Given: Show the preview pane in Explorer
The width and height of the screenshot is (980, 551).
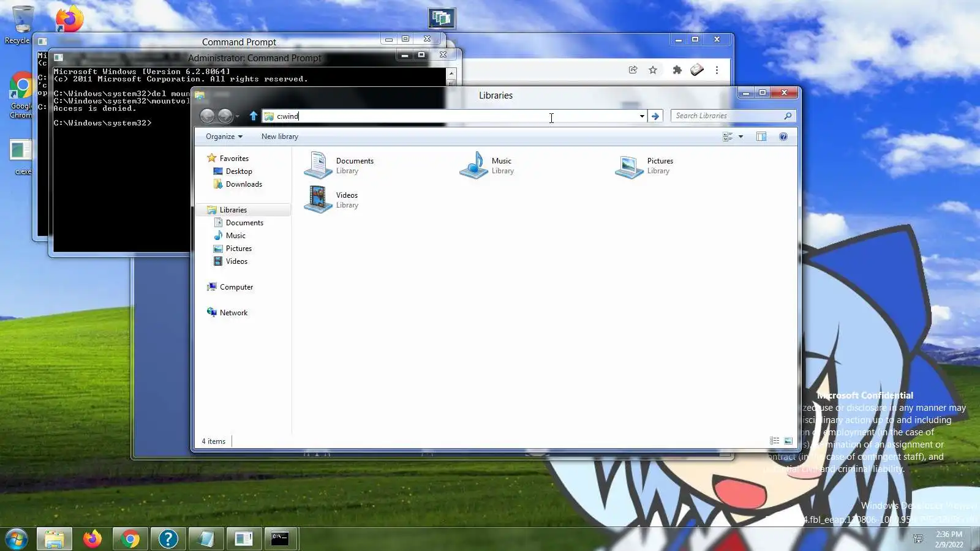Looking at the screenshot, I should pyautogui.click(x=761, y=137).
